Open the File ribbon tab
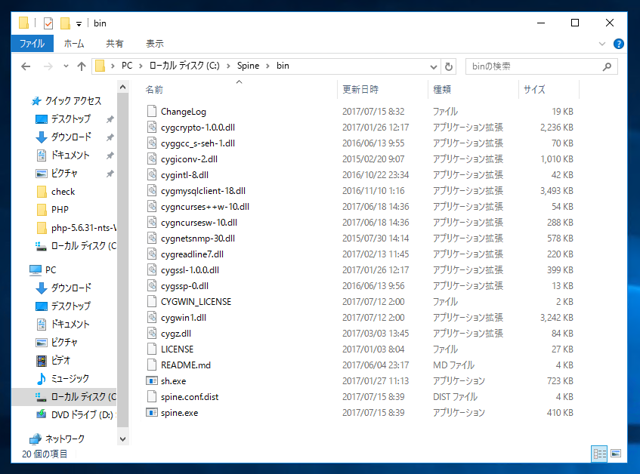This screenshot has width=640, height=474. point(32,44)
